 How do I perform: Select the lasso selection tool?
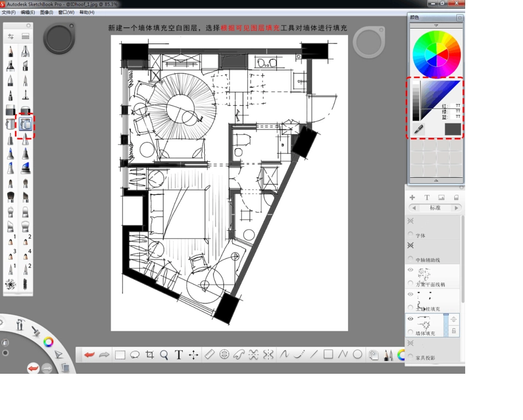tap(135, 354)
